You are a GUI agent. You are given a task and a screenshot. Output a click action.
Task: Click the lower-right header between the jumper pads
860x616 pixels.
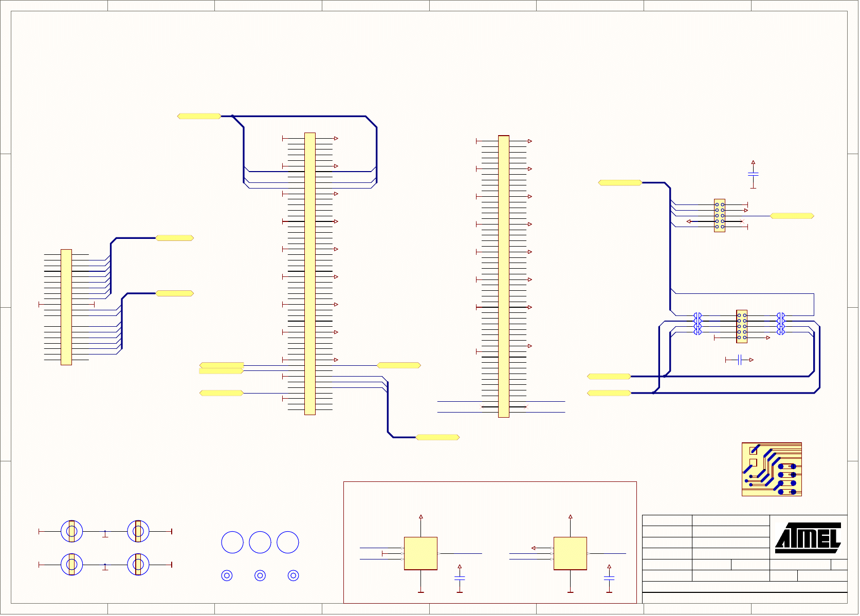tap(741, 326)
